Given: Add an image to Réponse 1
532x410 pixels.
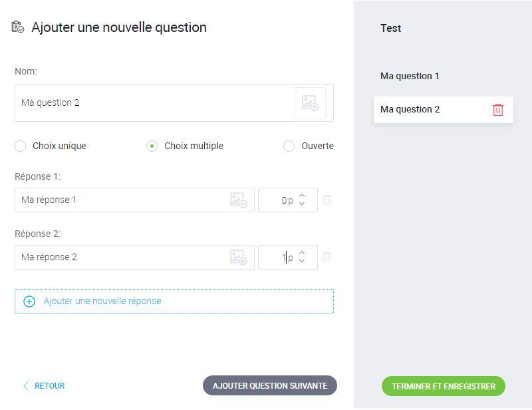Looking at the screenshot, I should [x=239, y=200].
